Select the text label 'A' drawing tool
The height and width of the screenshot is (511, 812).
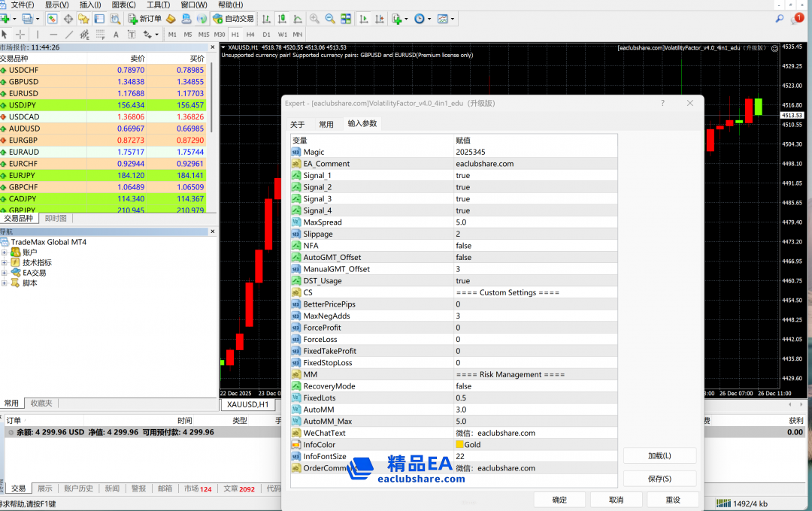click(x=116, y=35)
